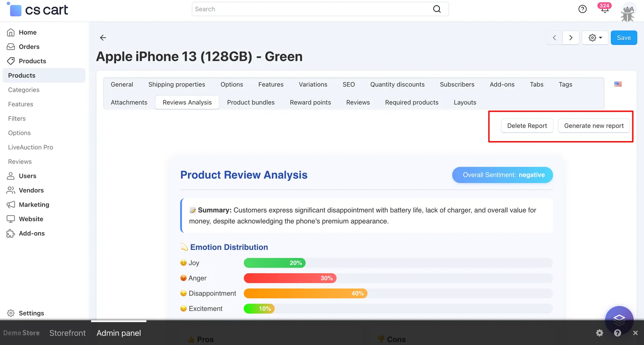The height and width of the screenshot is (345, 644).
Task: Open the Settings gear in sidebar
Action: tap(11, 313)
